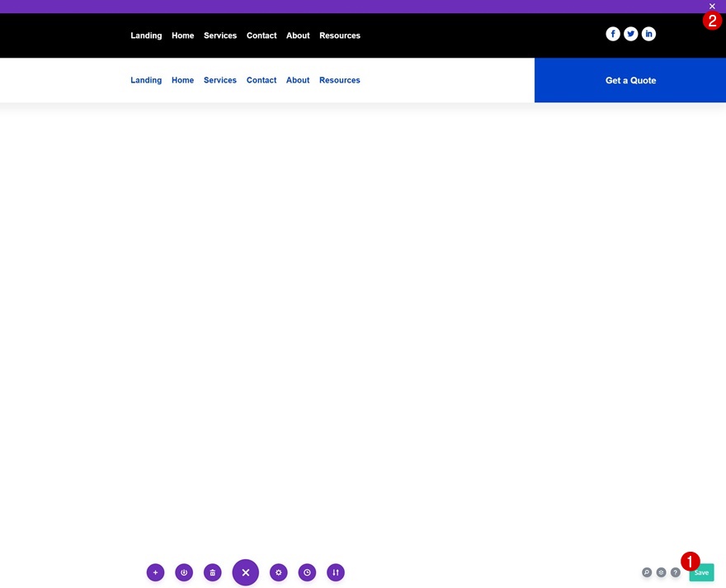Open the Facebook social icon
Viewport: 726px width, 588px height.
(612, 33)
